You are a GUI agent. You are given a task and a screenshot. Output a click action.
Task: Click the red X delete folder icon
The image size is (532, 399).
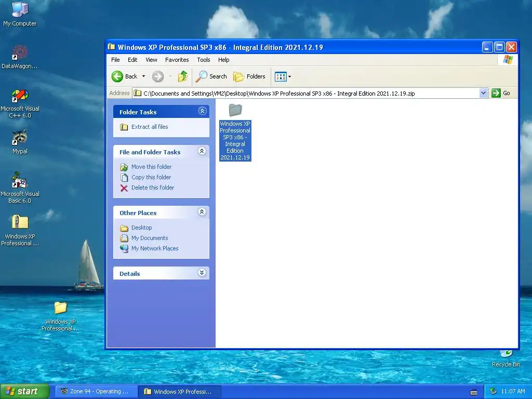(124, 188)
